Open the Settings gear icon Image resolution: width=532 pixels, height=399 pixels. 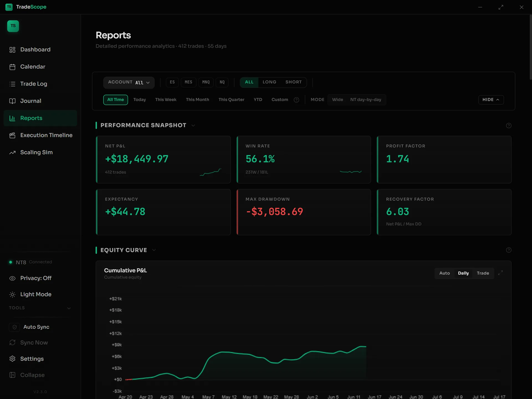[x=12, y=359]
